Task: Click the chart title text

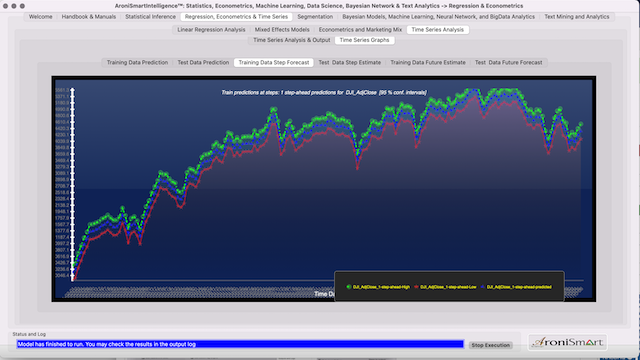Action: tap(324, 93)
